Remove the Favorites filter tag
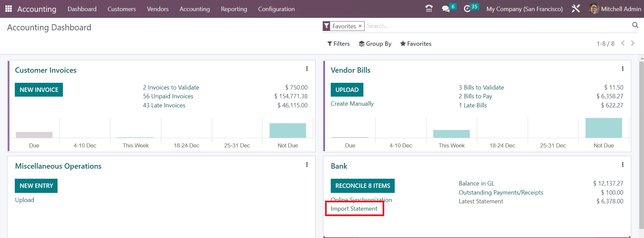644x238 pixels. tap(360, 26)
